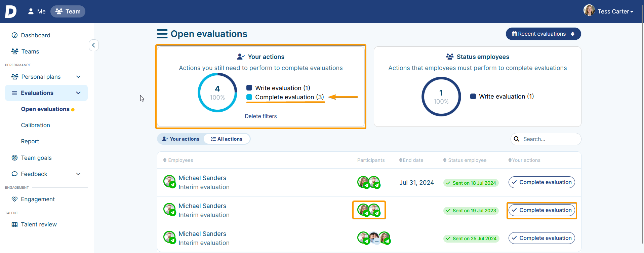Screen dimensions: 644x253
Task: Click the D logo in the header
Action: [11, 11]
